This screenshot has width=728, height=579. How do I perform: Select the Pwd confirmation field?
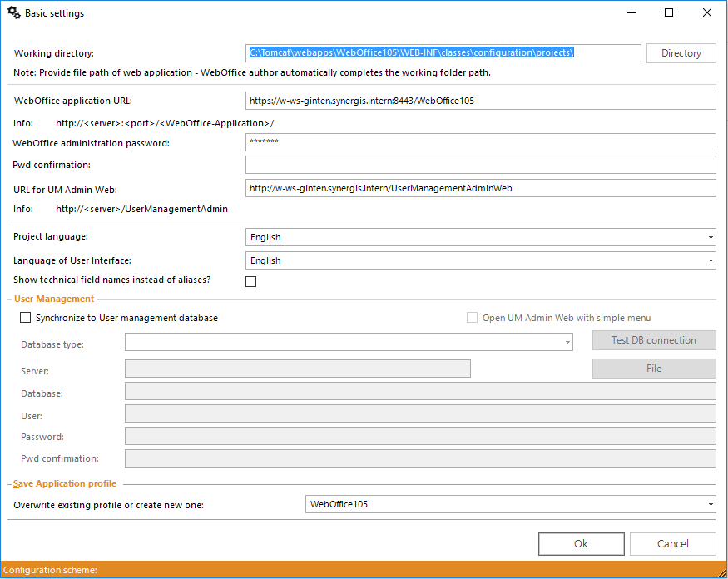tap(481, 165)
